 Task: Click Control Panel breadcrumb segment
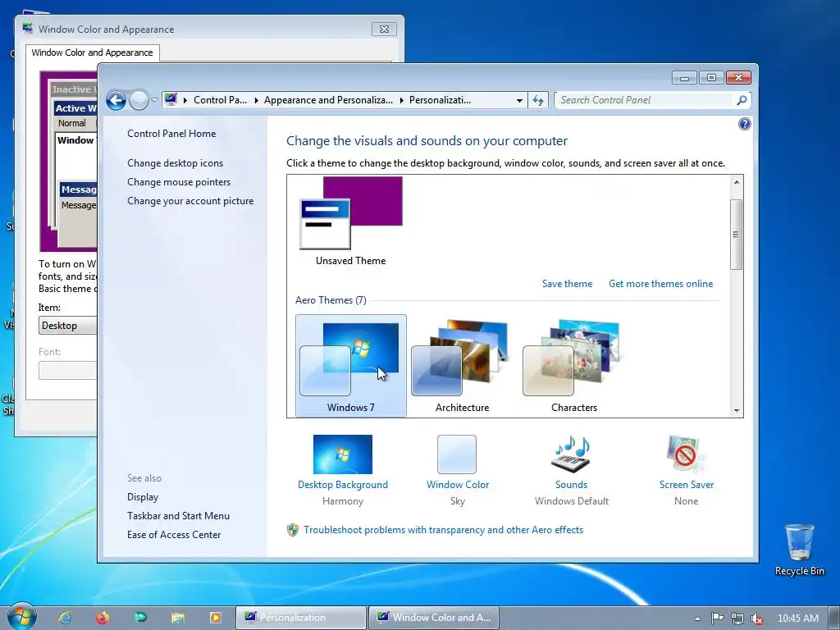point(220,100)
